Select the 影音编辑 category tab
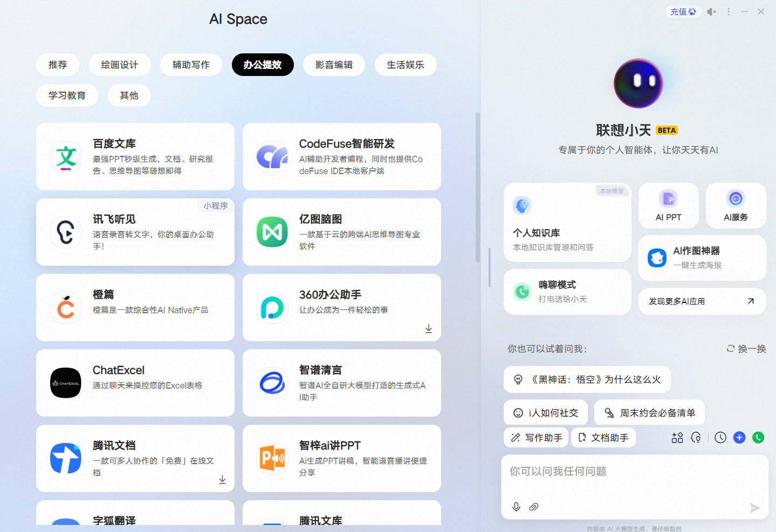This screenshot has width=776, height=532. coord(334,65)
